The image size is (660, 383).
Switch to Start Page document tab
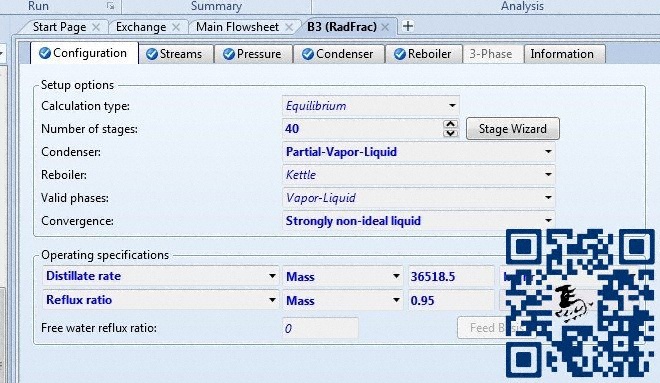(x=59, y=27)
